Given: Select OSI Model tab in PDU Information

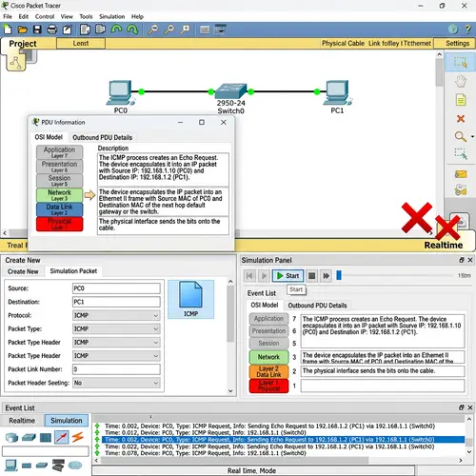Looking at the screenshot, I should [x=49, y=137].
